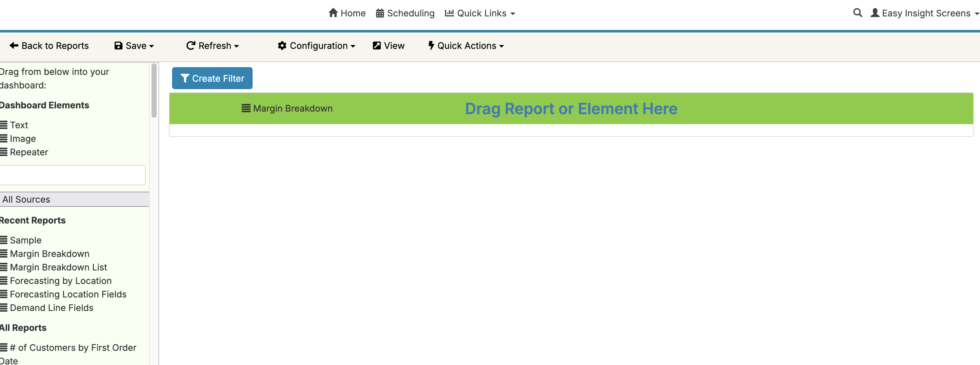Click inside the sidebar search field
Viewport: 980px width, 365px height.
pyautogui.click(x=72, y=175)
